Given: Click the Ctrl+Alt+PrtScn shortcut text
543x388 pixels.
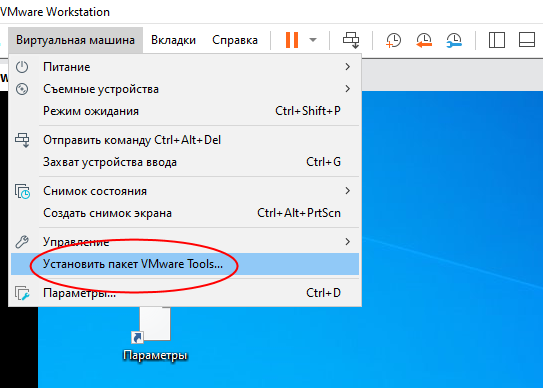Looking at the screenshot, I should pyautogui.click(x=299, y=213).
